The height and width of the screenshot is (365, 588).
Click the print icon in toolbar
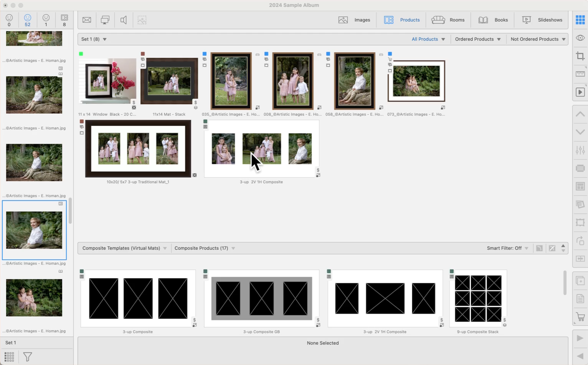coord(105,20)
